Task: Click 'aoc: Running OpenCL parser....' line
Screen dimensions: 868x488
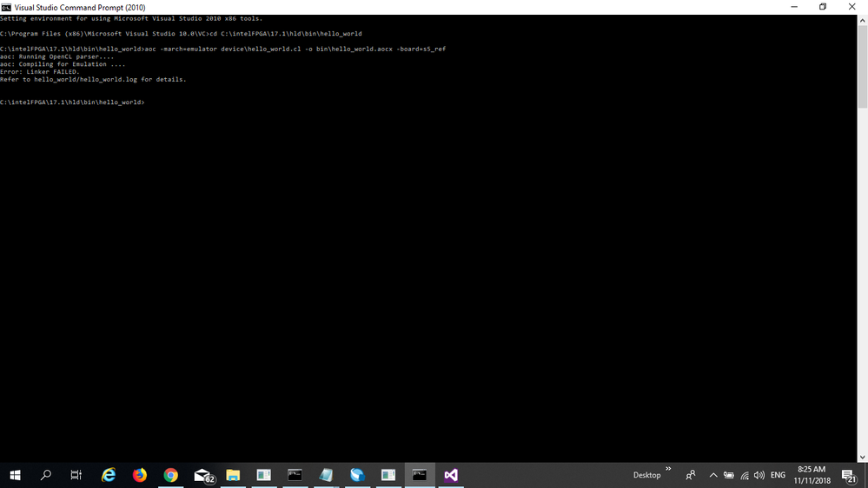Action: click(57, 56)
